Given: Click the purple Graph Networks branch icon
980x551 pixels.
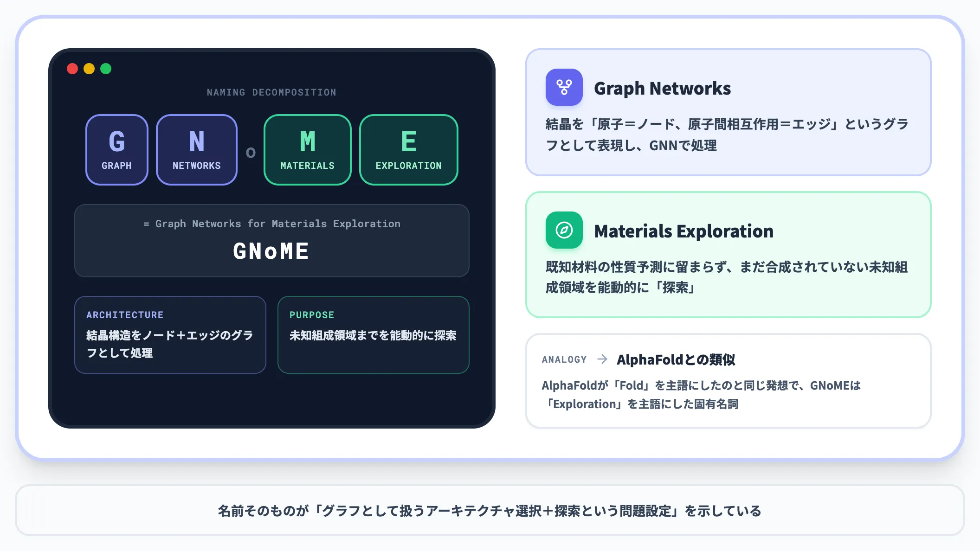Looking at the screenshot, I should pyautogui.click(x=564, y=87).
